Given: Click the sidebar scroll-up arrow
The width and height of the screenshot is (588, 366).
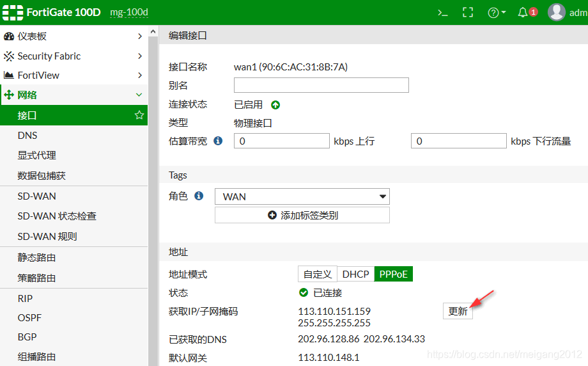Looking at the screenshot, I should pos(153,31).
